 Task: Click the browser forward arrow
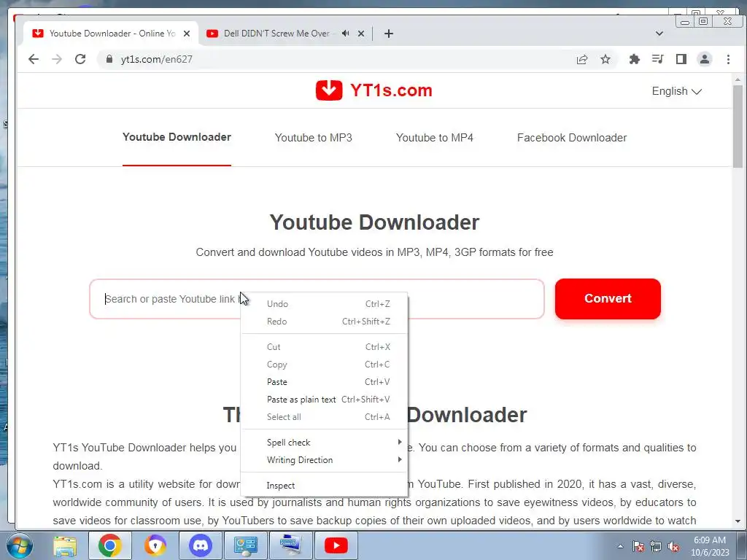pos(57,59)
